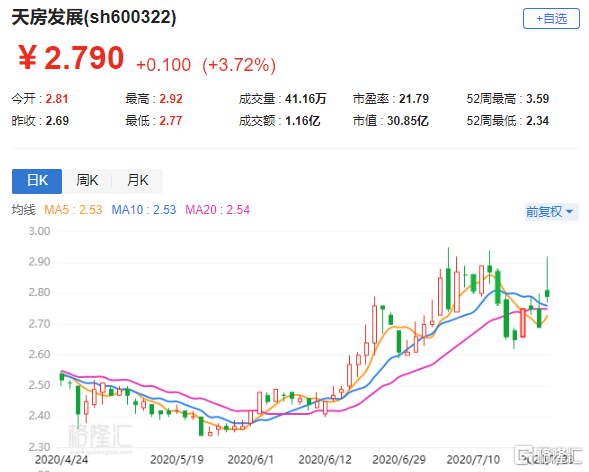
Task: Click the percentage change (+3.72%)
Action: 239,65
